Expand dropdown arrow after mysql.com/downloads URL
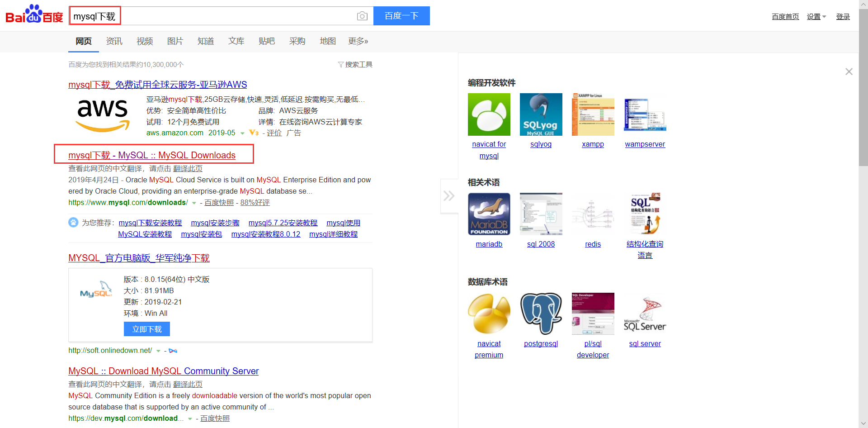Screen dimensions: 868x428 pos(194,203)
